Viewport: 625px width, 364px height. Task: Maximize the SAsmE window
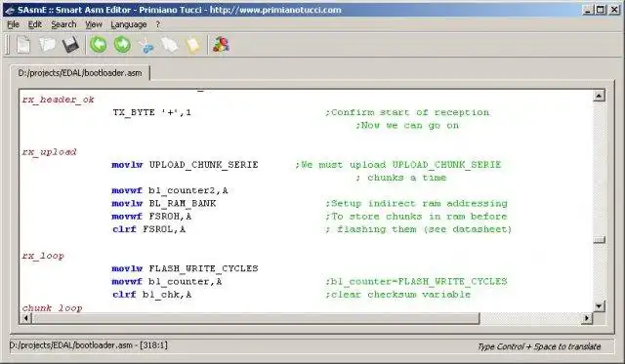coord(601,10)
